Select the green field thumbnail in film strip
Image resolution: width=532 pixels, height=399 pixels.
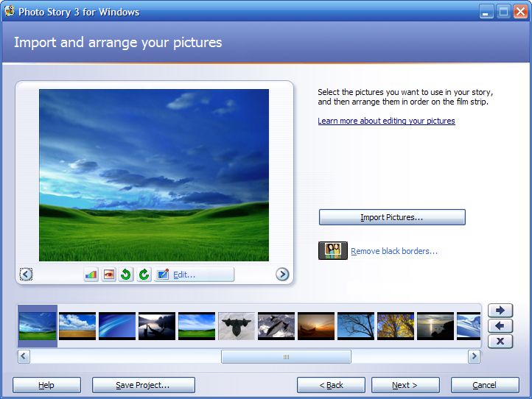coord(38,326)
